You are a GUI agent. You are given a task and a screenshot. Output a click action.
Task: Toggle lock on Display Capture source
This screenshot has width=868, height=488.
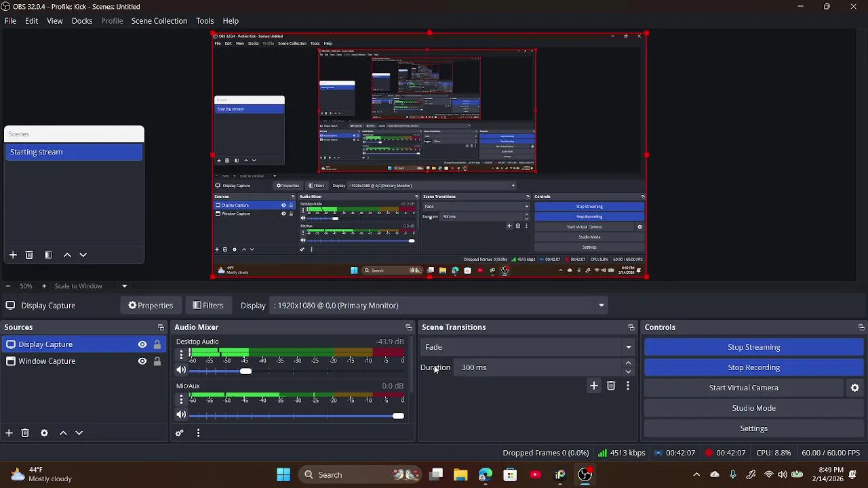[157, 344]
